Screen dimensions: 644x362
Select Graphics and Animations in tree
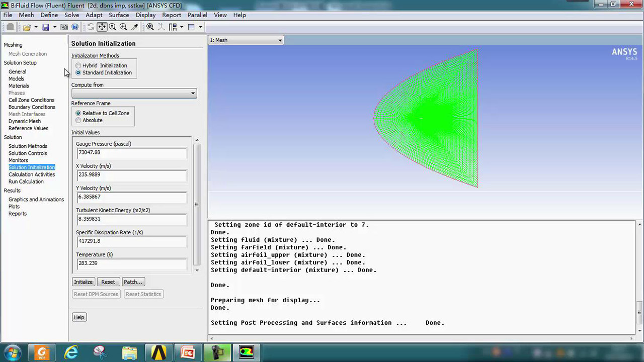click(36, 200)
